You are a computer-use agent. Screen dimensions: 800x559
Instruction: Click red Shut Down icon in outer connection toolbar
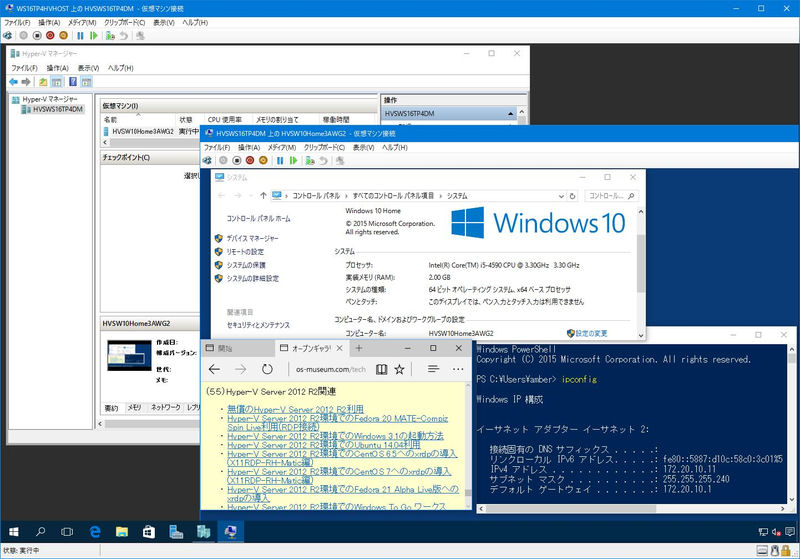click(50, 36)
